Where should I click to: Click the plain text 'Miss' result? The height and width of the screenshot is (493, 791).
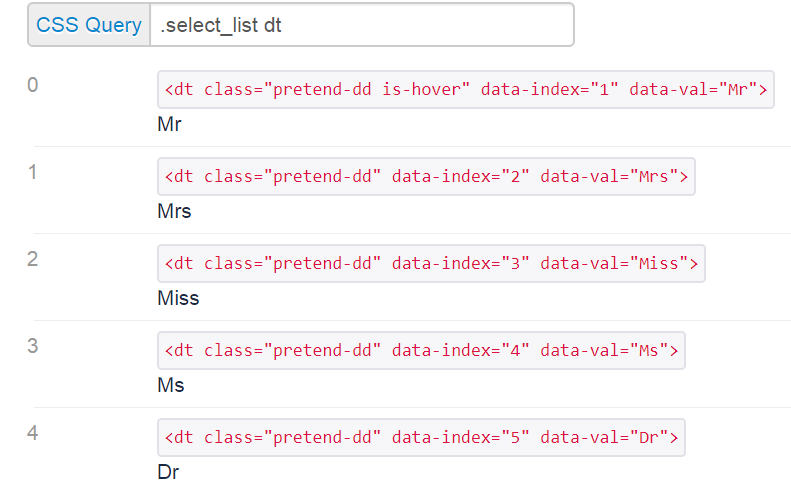click(x=178, y=298)
